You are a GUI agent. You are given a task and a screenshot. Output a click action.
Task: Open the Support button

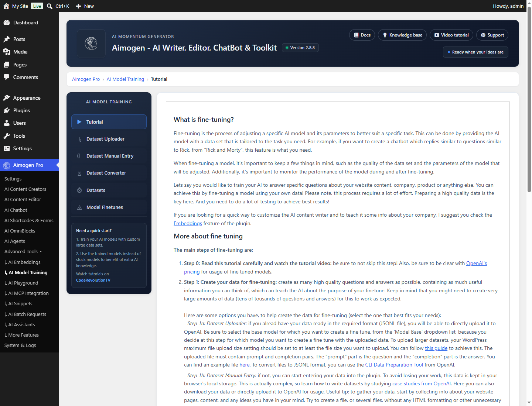click(492, 35)
